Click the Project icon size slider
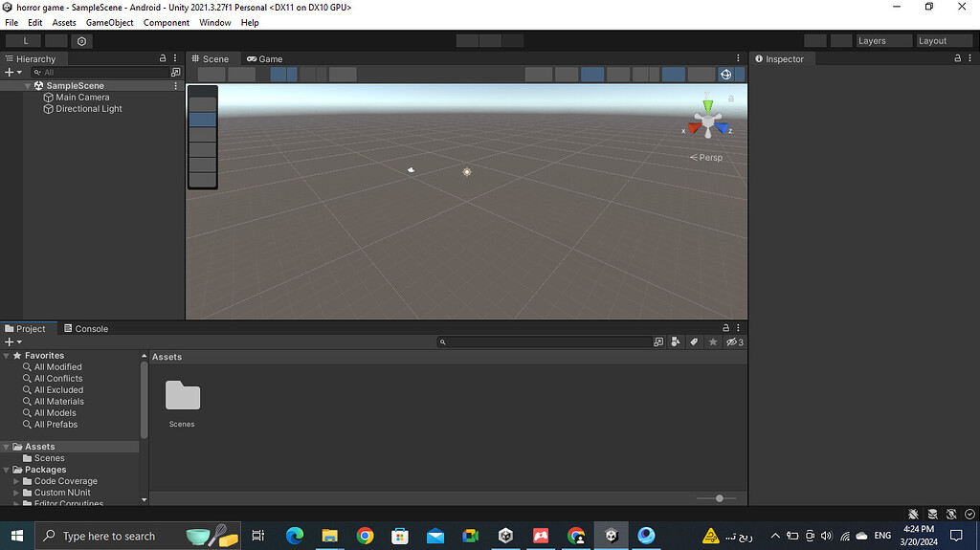The width and height of the screenshot is (980, 550). (716, 498)
